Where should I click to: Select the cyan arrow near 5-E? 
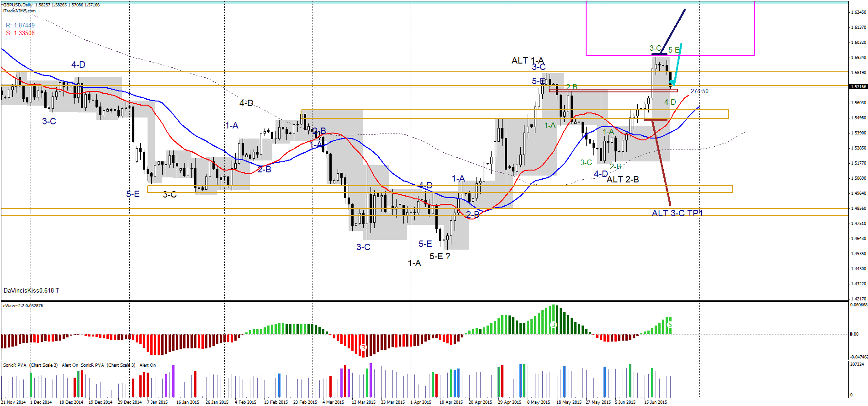click(676, 65)
